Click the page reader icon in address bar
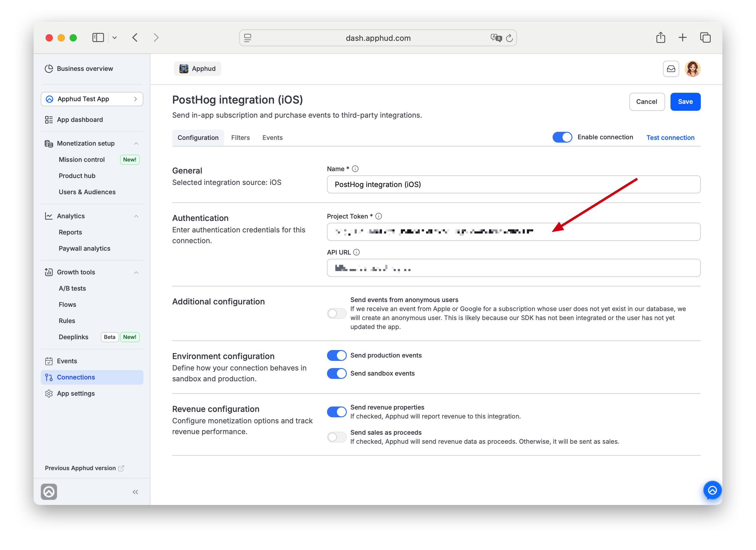 coord(248,38)
